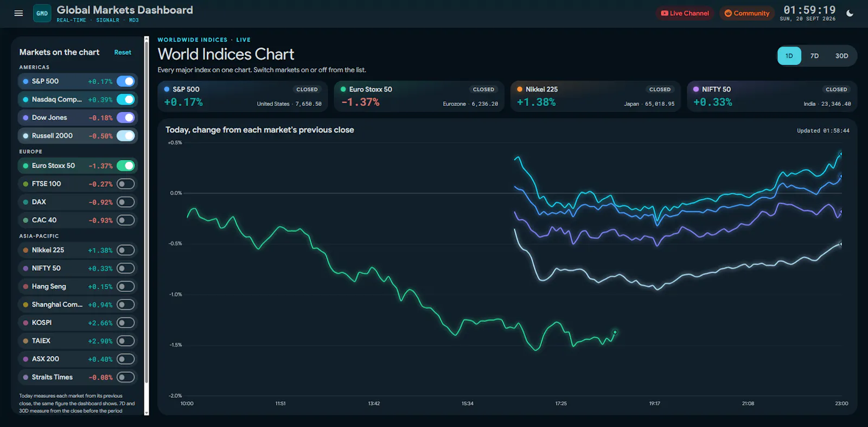Click the 'United States · 7,650.50' value
Image resolution: width=868 pixels, height=427 pixels.
[x=289, y=104]
